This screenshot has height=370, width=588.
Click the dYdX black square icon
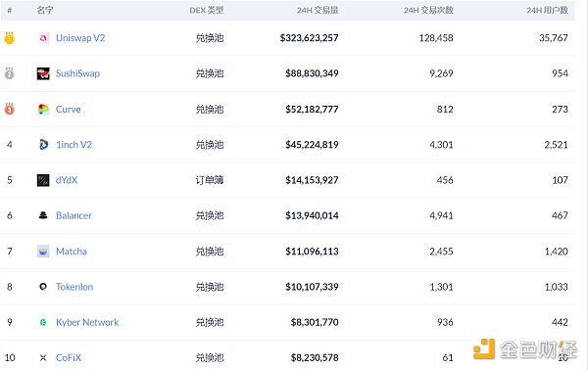coord(43,180)
